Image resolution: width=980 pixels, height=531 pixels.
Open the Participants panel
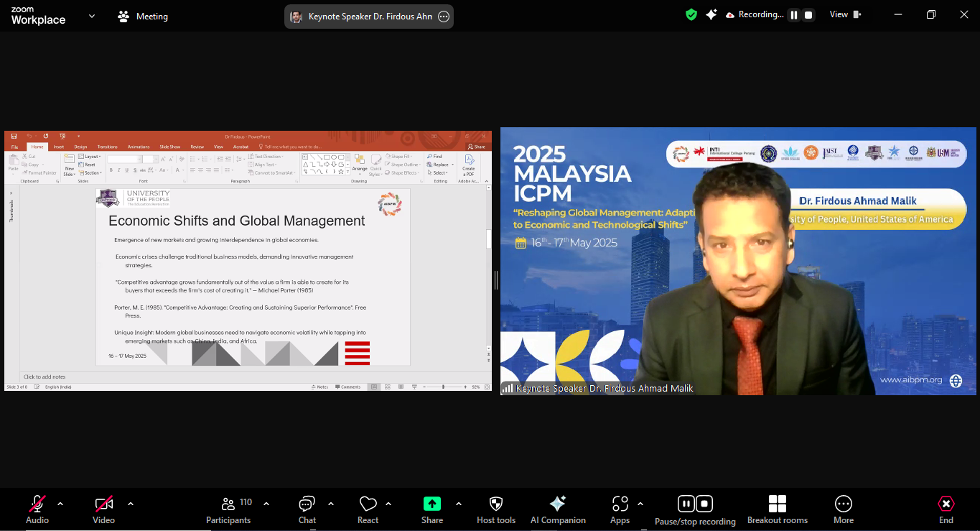[228, 509]
